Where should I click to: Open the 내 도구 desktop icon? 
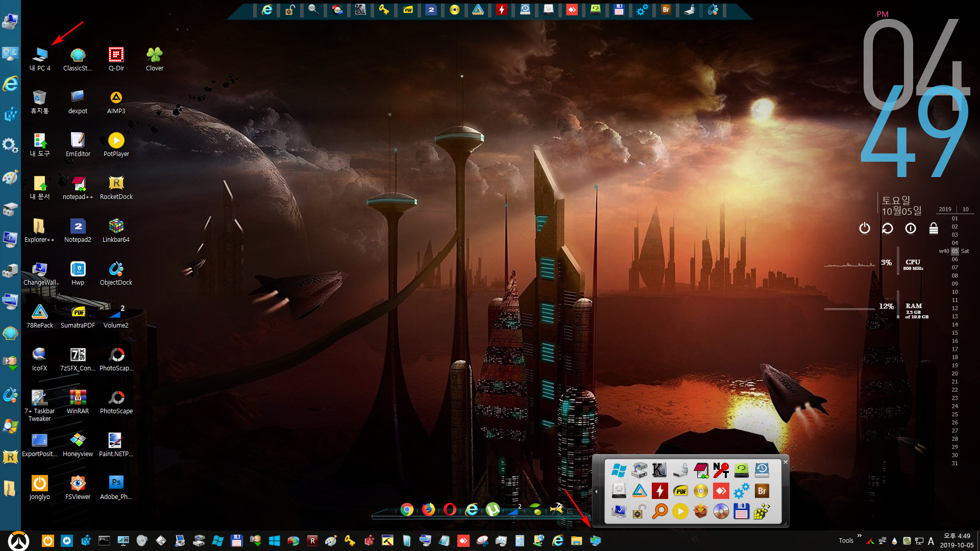[x=39, y=144]
